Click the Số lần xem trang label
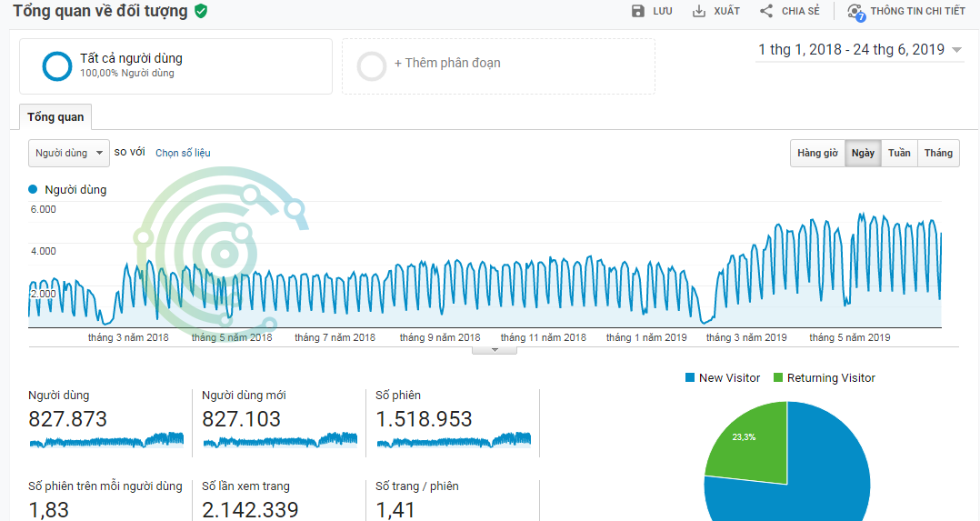980x521 pixels. 245,486
